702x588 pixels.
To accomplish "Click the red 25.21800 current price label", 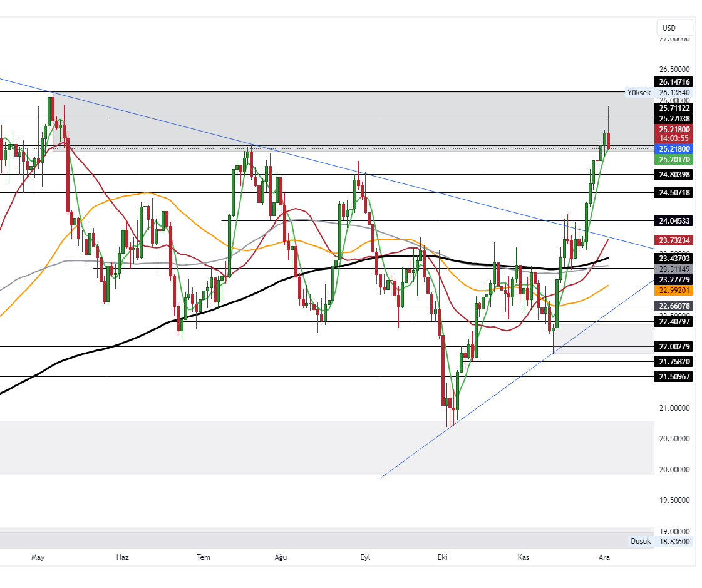I will 674,130.
